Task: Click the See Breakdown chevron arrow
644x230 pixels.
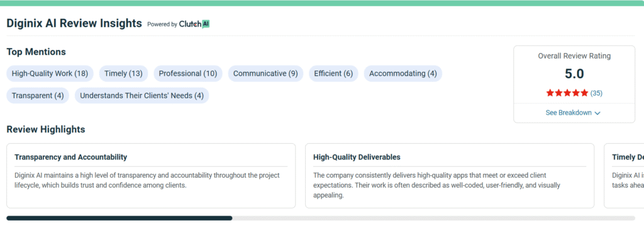Action: click(597, 113)
